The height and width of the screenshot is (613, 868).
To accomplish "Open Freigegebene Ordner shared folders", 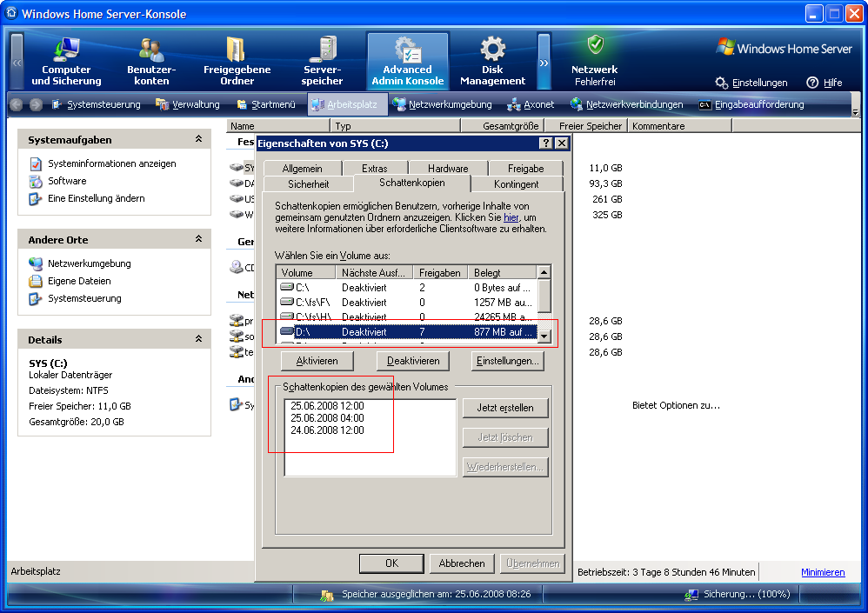I will [x=237, y=61].
